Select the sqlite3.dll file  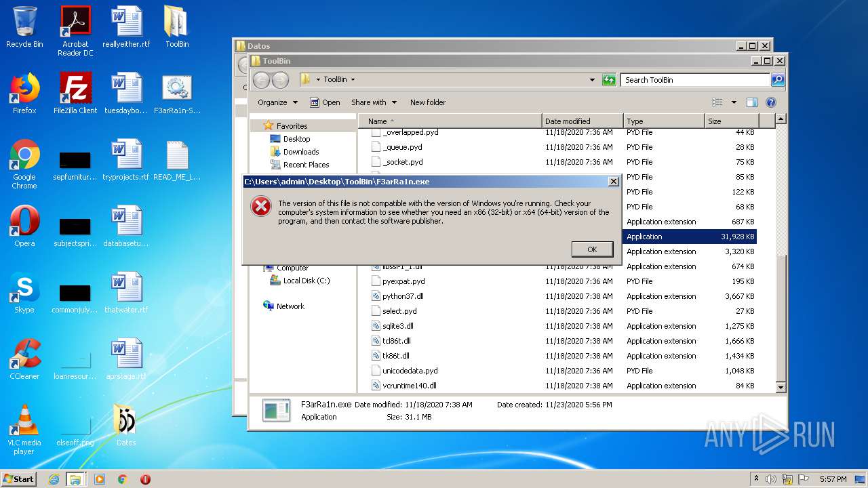pos(397,326)
